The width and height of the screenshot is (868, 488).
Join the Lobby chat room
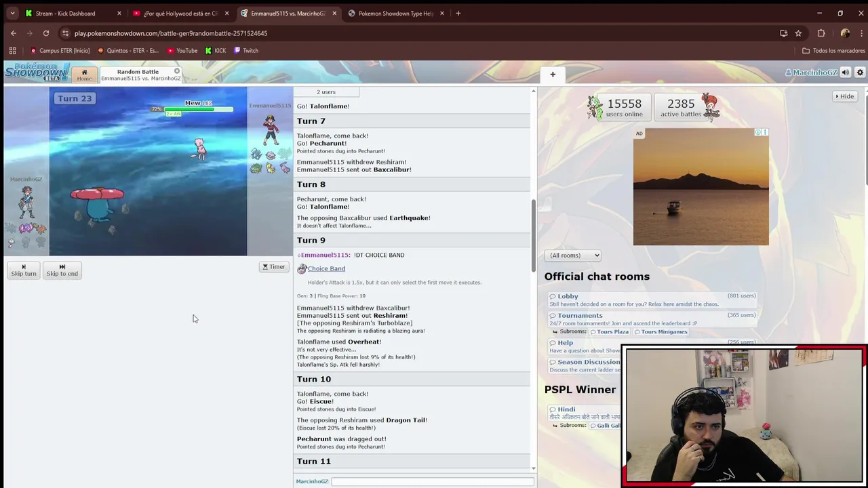pos(652,300)
